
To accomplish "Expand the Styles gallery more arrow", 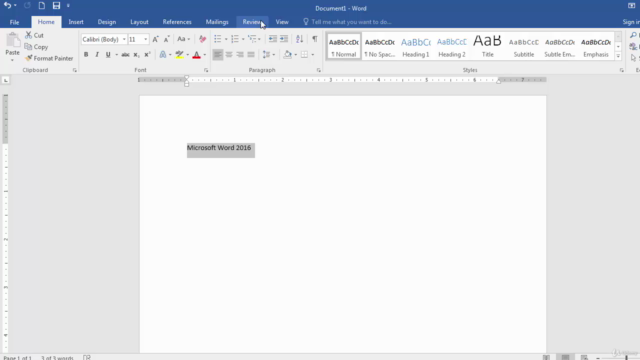I will pyautogui.click(x=618, y=56).
